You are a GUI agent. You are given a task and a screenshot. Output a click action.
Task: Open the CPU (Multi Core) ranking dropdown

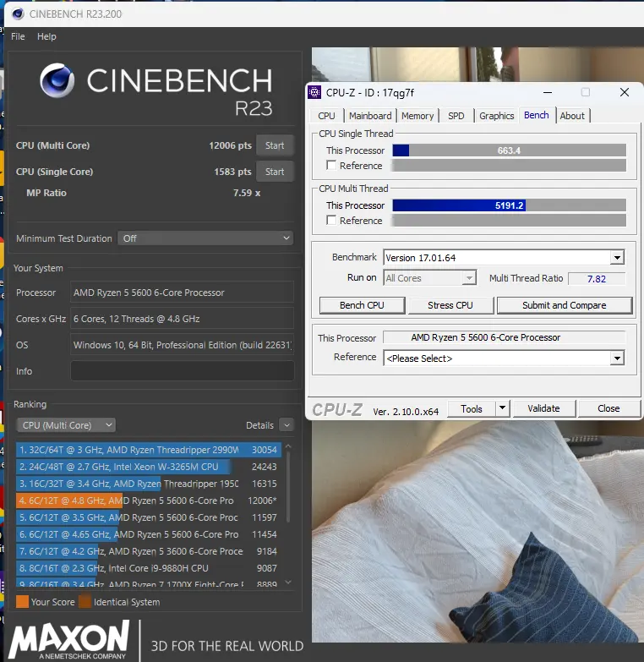pyautogui.click(x=66, y=425)
